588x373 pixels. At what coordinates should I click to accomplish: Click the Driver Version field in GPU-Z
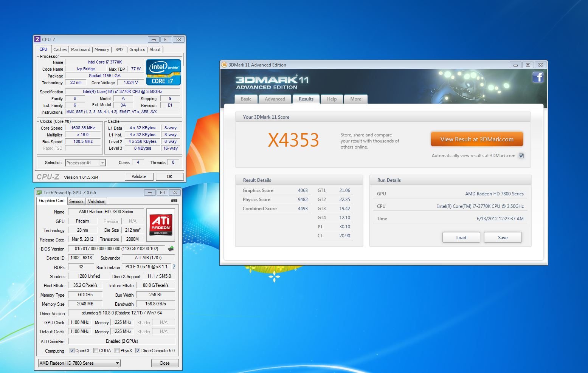coord(121,313)
